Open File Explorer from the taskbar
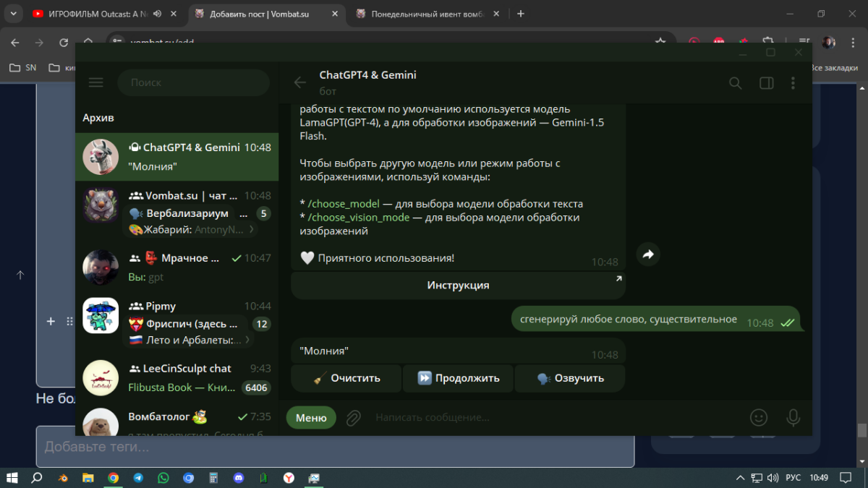This screenshot has width=868, height=488. (88, 478)
